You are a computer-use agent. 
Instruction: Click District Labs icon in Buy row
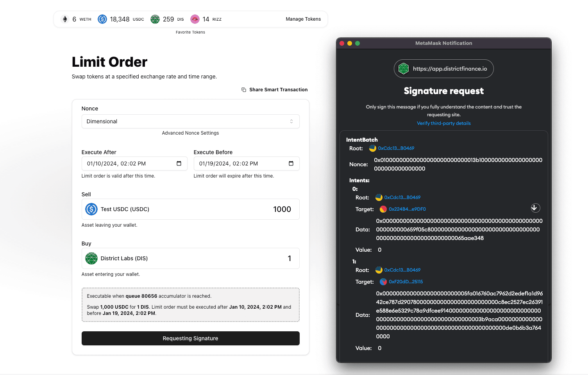point(91,258)
